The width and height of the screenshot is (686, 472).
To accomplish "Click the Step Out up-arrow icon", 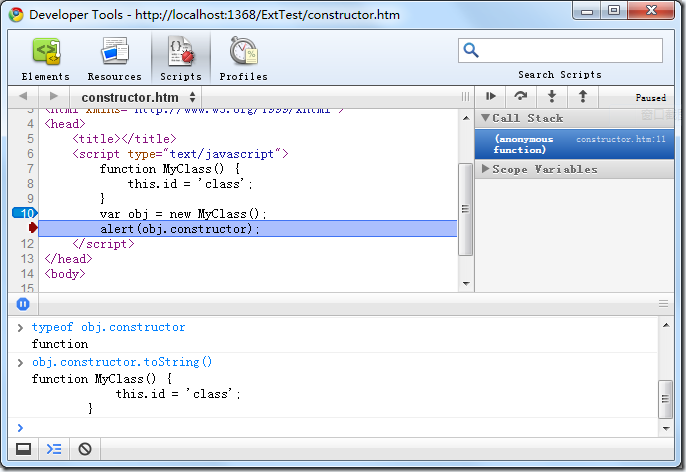I will (582, 96).
